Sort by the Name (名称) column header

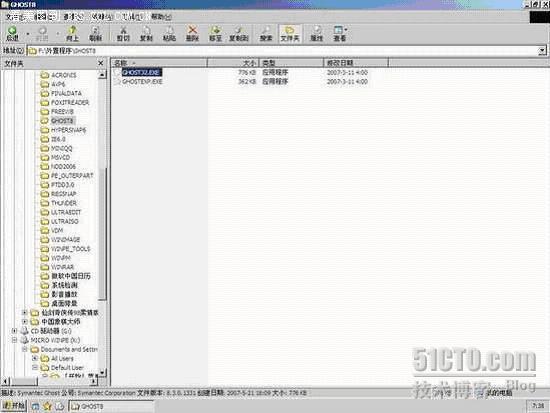(160, 63)
